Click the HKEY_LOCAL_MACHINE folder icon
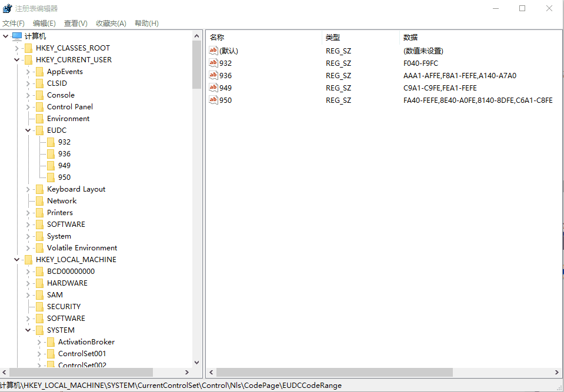The width and height of the screenshot is (564, 392). tap(28, 259)
